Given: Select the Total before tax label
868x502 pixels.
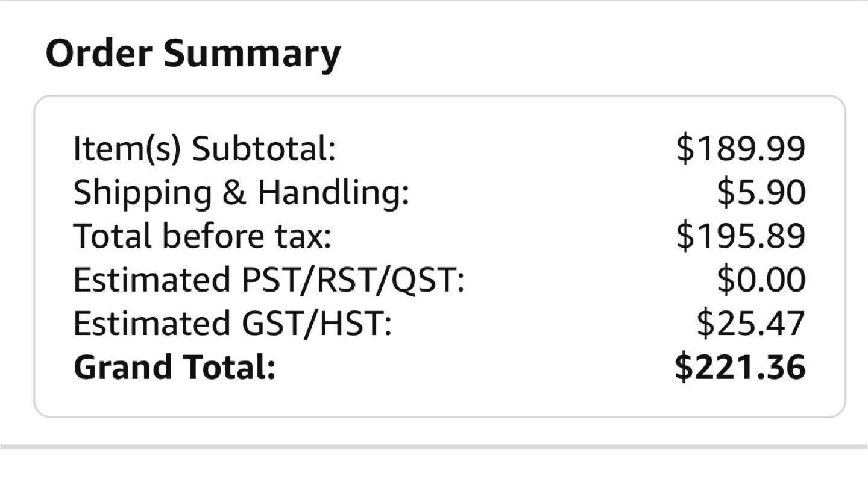Looking at the screenshot, I should pyautogui.click(x=202, y=236).
